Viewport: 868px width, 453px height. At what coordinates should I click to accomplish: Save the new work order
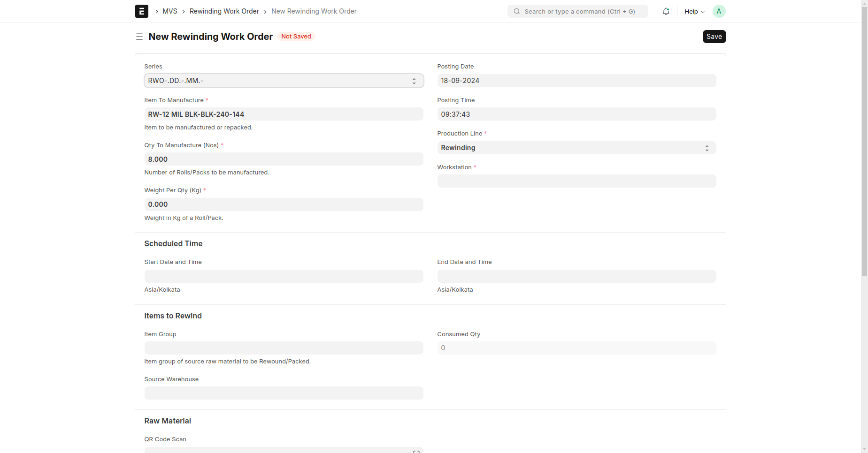tap(714, 37)
